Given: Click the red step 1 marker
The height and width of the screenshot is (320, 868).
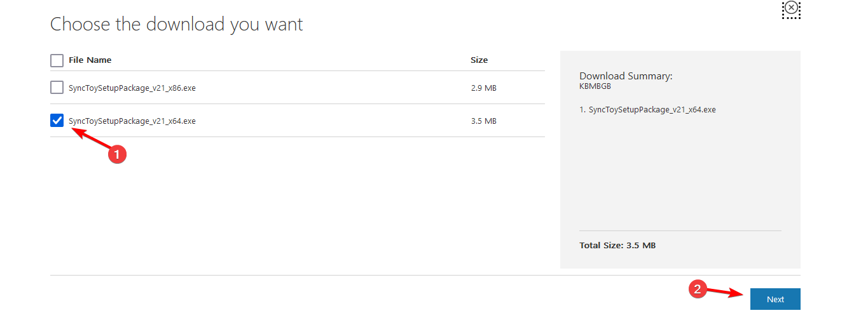Looking at the screenshot, I should point(117,153).
